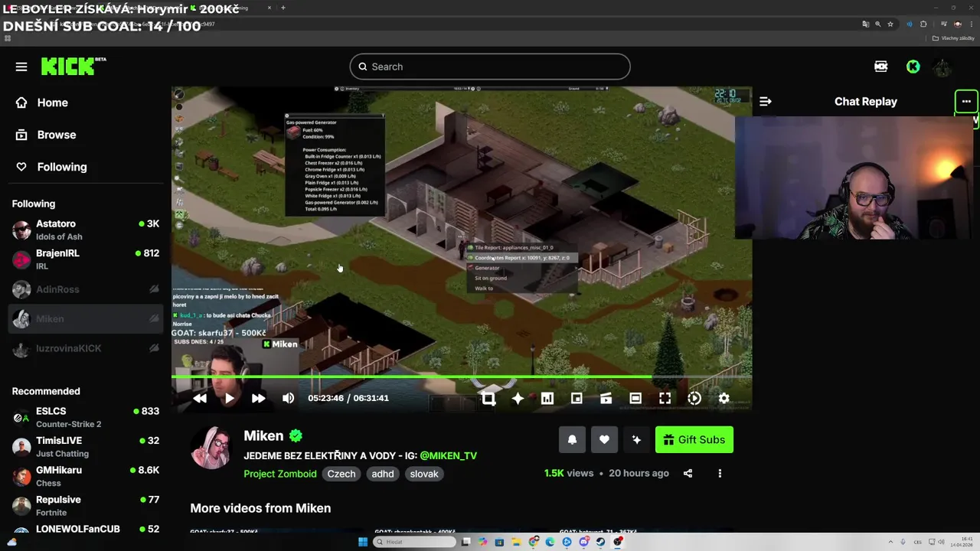Viewport: 980px width, 551px height.
Task: Open Microsoft Edge from taskbar
Action: [550, 542]
